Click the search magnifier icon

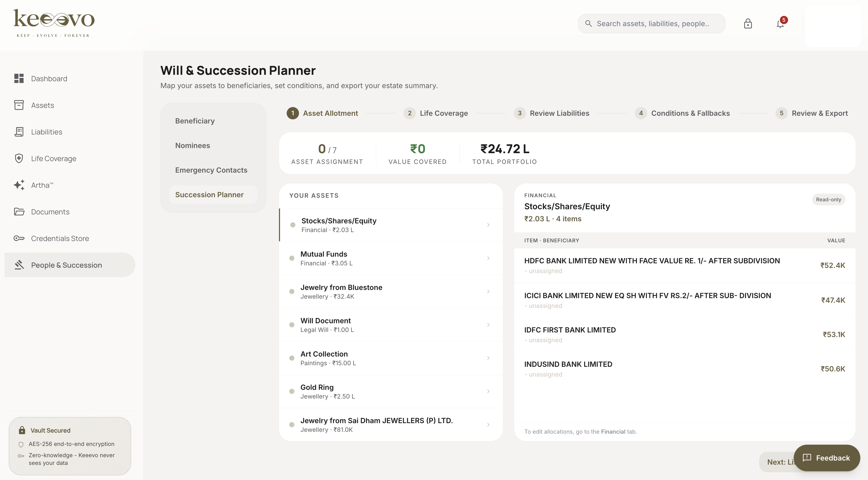[588, 24]
